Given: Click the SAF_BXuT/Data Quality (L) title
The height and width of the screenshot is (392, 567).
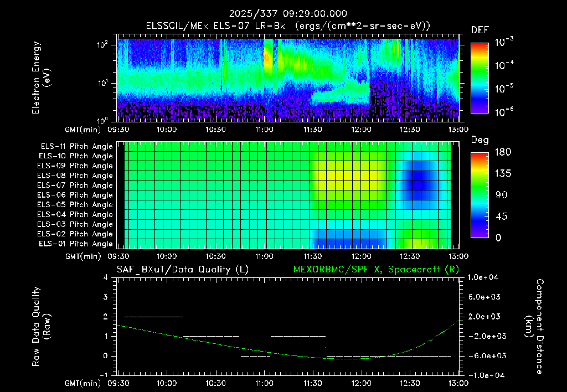Looking at the screenshot, I should coord(183,270).
